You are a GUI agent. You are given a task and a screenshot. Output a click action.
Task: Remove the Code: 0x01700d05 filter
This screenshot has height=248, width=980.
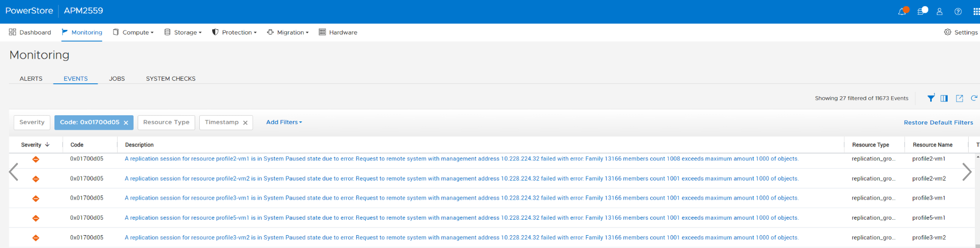click(x=126, y=123)
